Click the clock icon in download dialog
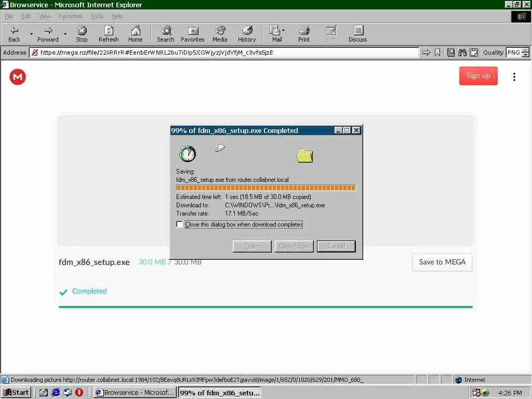532x399 pixels. 188,154
